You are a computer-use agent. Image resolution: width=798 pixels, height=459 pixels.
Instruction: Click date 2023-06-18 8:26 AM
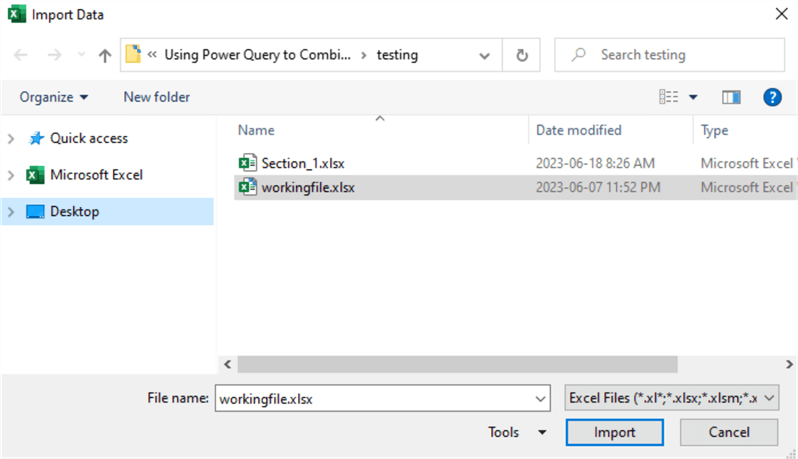tap(595, 163)
